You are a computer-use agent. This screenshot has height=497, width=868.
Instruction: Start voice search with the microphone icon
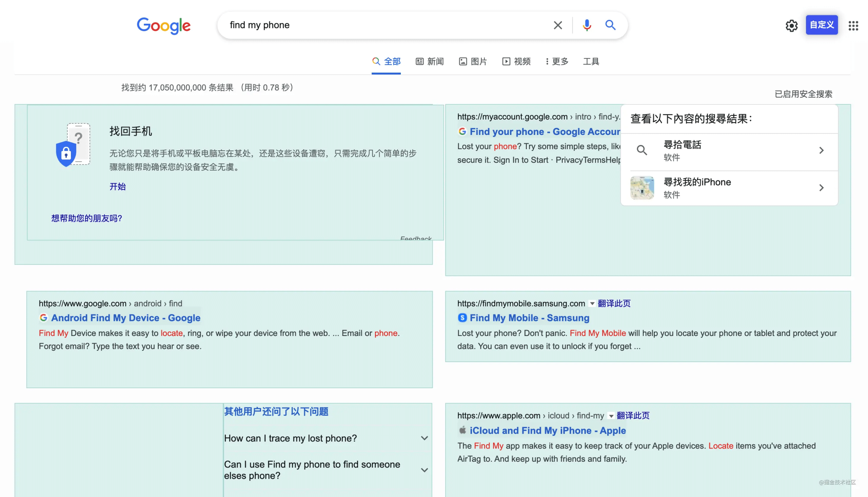(586, 25)
